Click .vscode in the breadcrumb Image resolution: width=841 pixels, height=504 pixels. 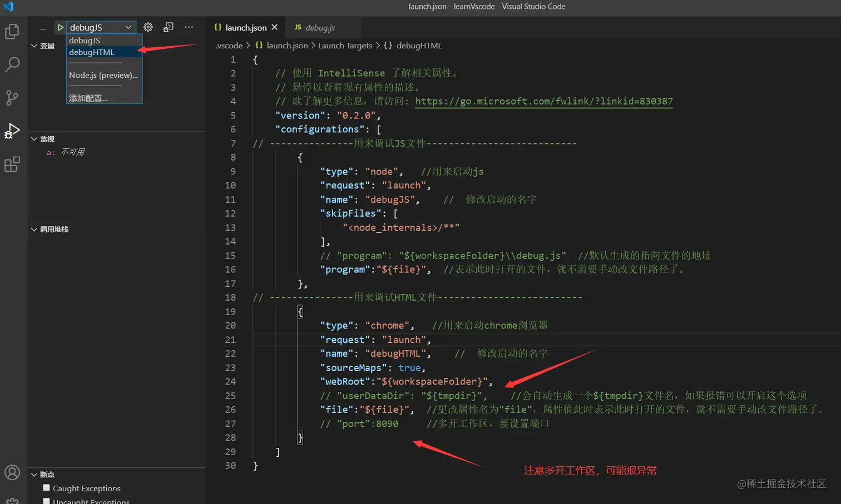[229, 46]
